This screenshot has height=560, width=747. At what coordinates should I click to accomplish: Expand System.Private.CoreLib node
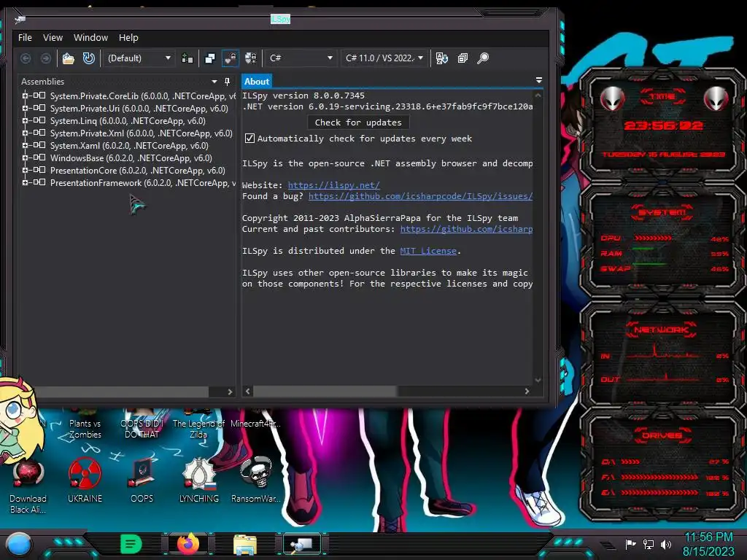tap(25, 96)
